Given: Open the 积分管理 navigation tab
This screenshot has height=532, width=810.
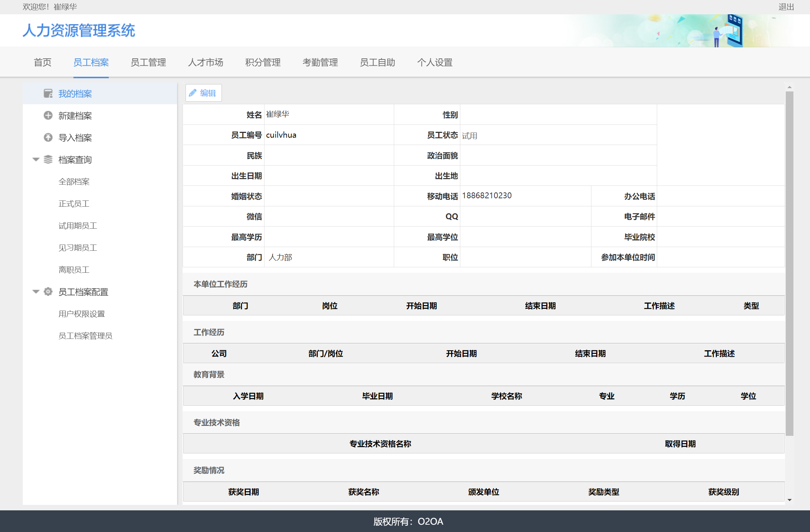Looking at the screenshot, I should pyautogui.click(x=263, y=62).
